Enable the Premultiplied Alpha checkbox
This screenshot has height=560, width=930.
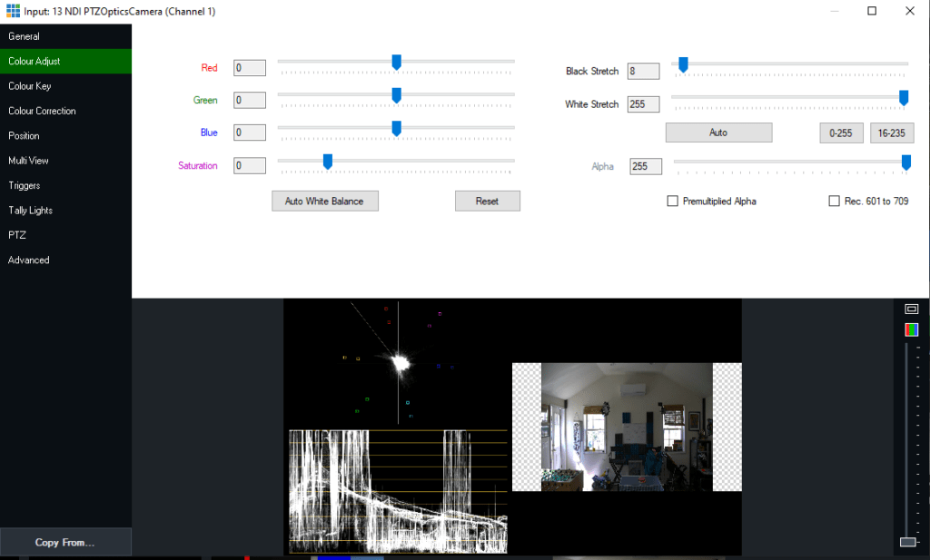[x=673, y=201]
